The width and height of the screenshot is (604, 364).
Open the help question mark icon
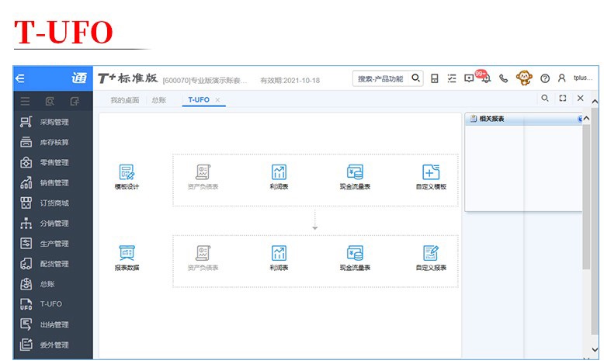(x=545, y=78)
